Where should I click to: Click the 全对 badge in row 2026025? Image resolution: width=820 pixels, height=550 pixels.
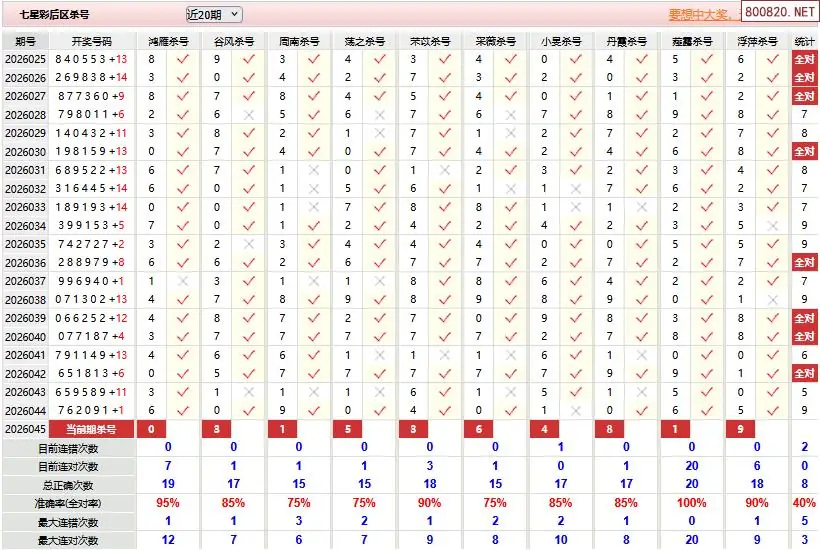point(804,59)
